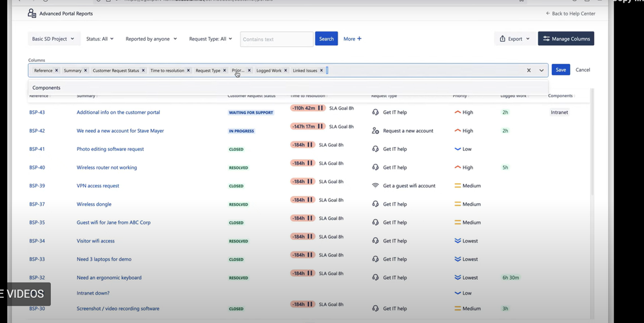The image size is (644, 323).
Task: Click the paused SLA badge -147h 17m
Action: point(308,126)
